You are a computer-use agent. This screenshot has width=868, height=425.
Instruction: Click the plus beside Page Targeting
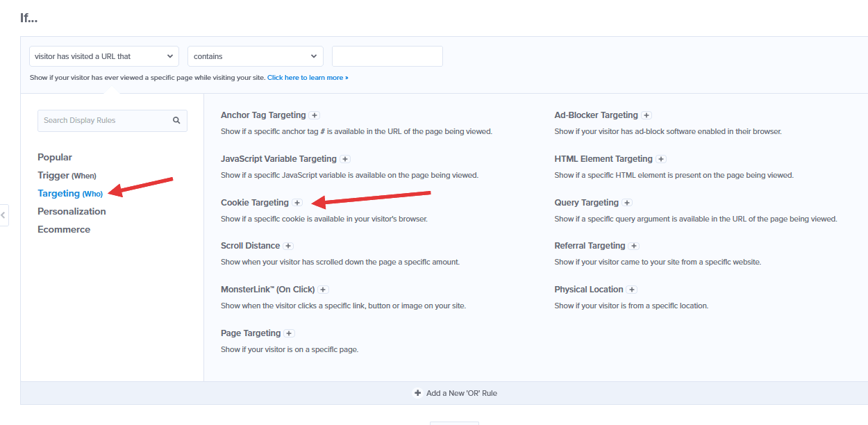click(x=289, y=333)
